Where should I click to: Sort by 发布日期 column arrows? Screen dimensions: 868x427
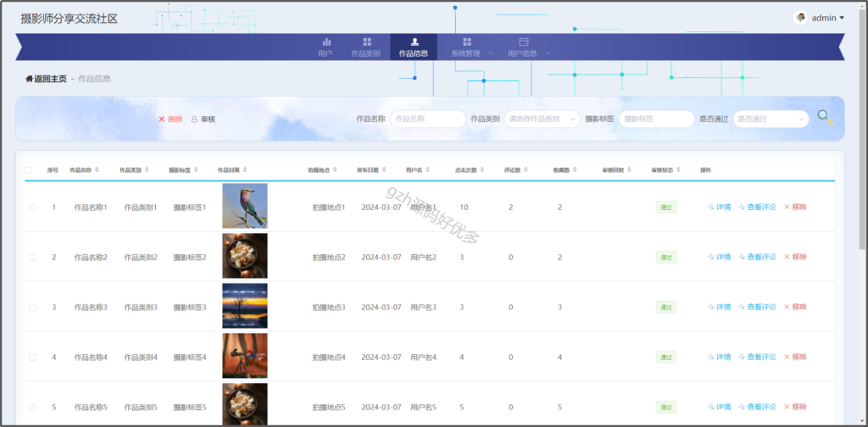click(x=384, y=169)
